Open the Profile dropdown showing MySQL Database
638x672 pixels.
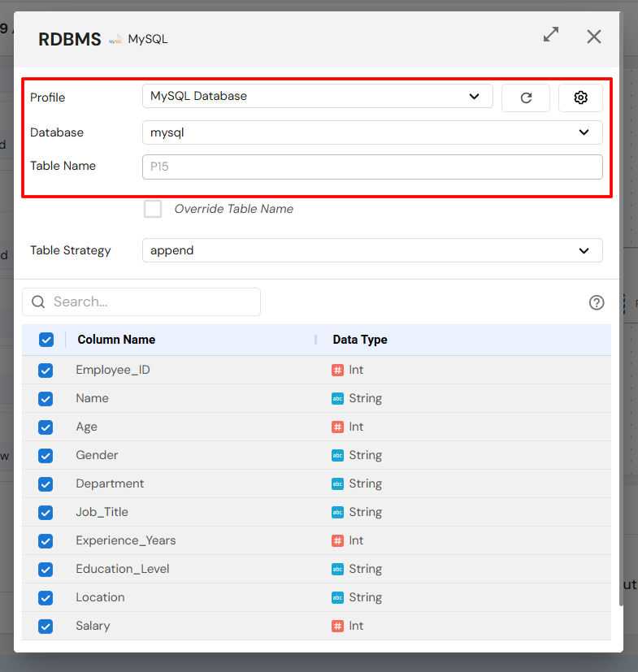[317, 96]
